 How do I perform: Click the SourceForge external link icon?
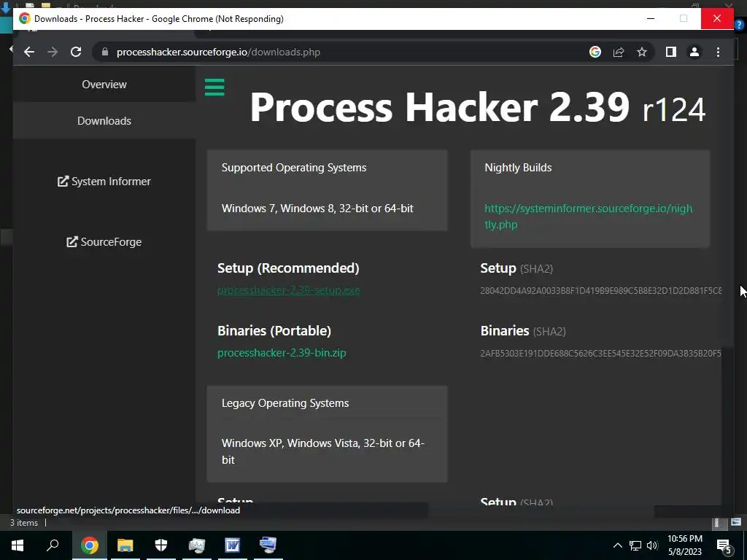72,242
